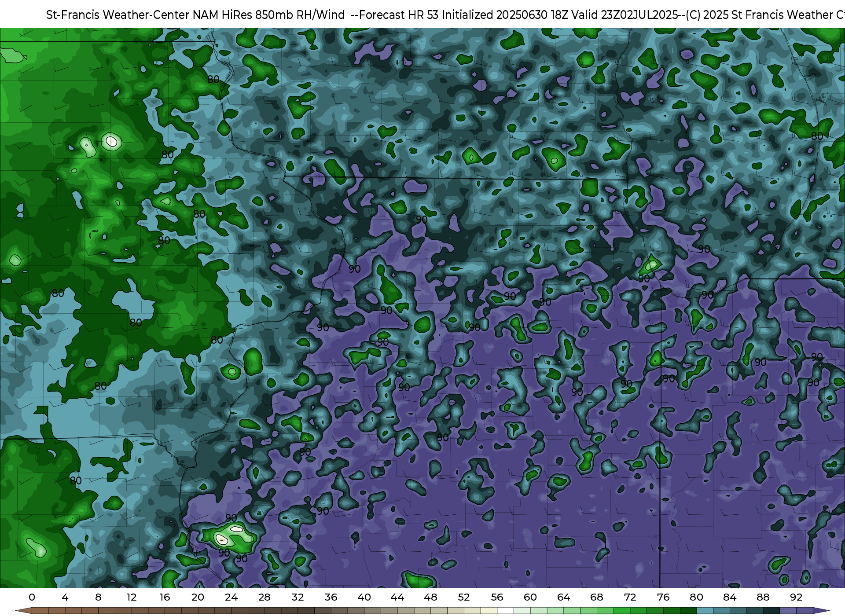Click the colorbar tick label '60'
This screenshot has height=616, width=845.
click(x=530, y=597)
